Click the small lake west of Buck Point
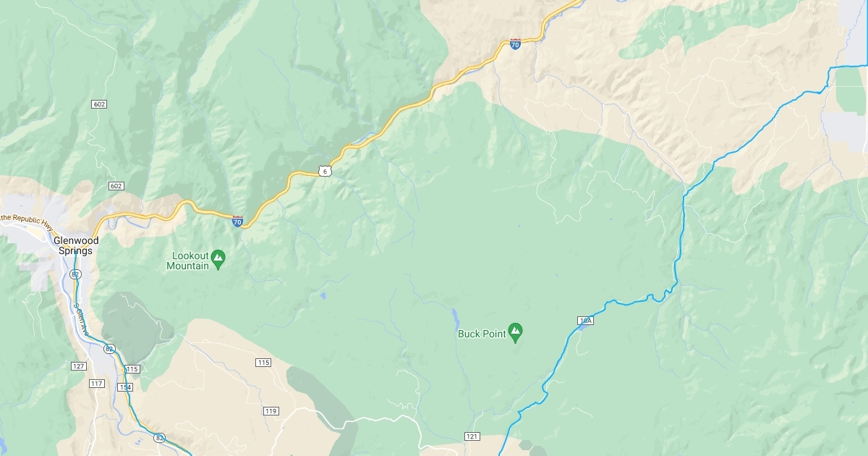The height and width of the screenshot is (456, 868). point(455,316)
